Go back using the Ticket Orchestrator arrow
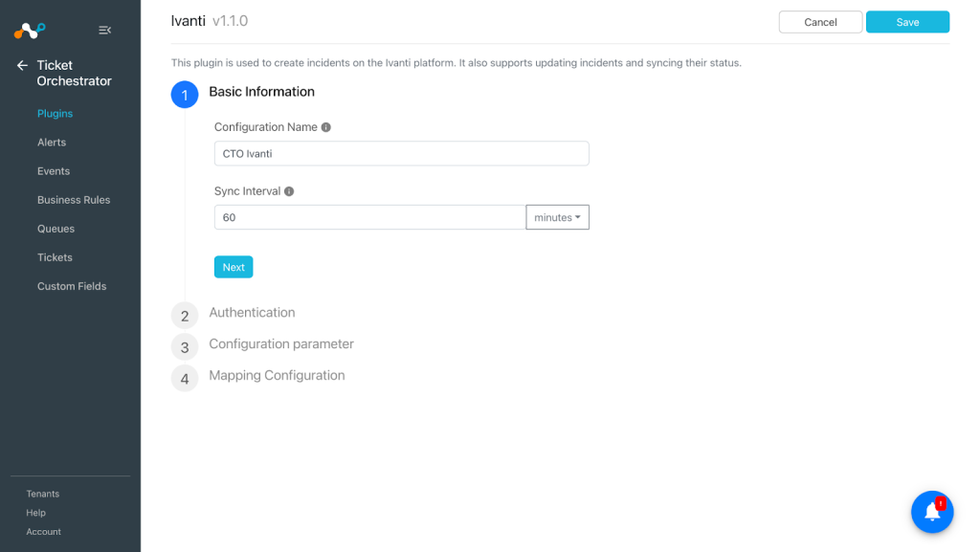Screen dimensions: 980x552 (23, 65)
